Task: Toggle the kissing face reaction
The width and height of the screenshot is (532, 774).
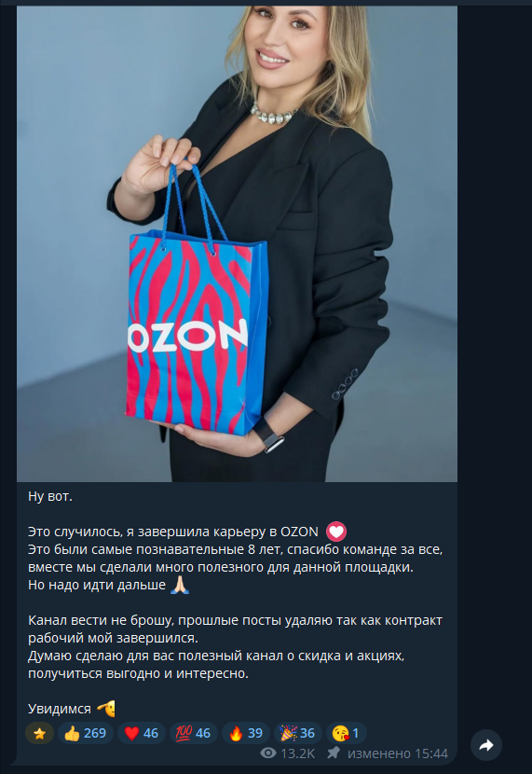Action: (346, 733)
